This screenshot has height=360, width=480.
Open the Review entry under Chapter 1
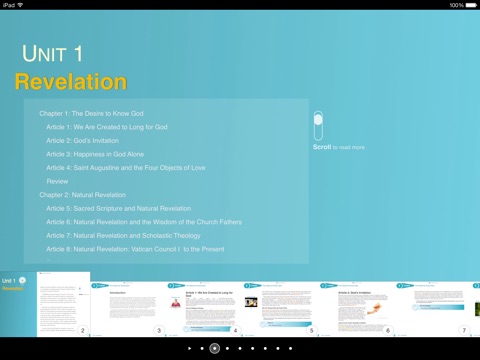(57, 181)
